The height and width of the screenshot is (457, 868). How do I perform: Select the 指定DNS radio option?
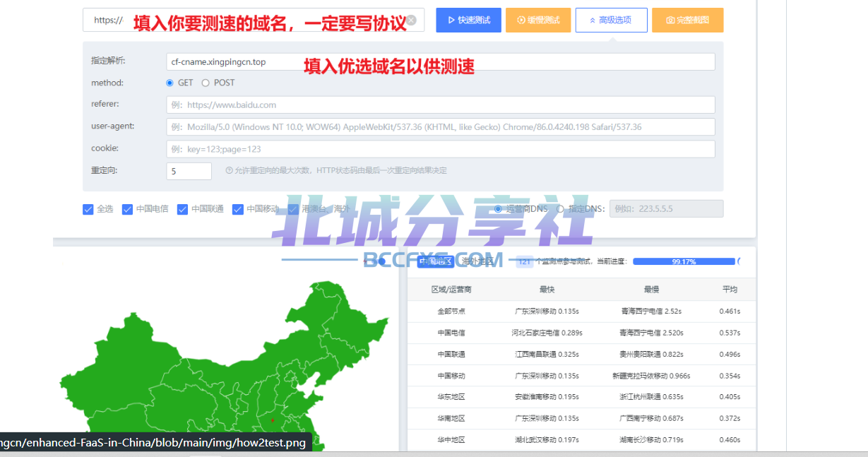pos(561,209)
